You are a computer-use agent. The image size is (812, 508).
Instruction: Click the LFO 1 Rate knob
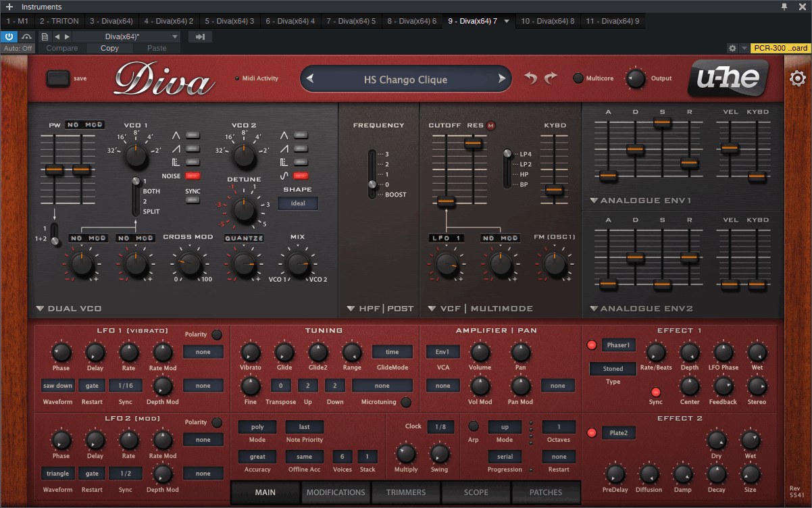(129, 352)
